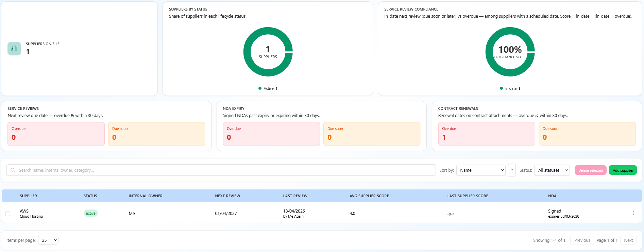Screen dimensions: 644x252
Task: Click the suppliers on file building icon
Action: pos(14,49)
